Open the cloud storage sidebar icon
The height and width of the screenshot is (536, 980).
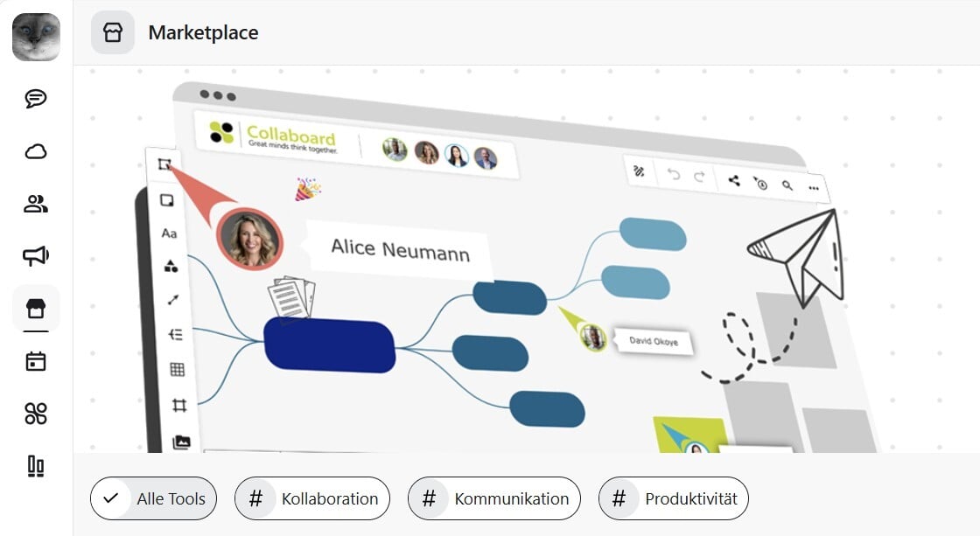click(36, 152)
